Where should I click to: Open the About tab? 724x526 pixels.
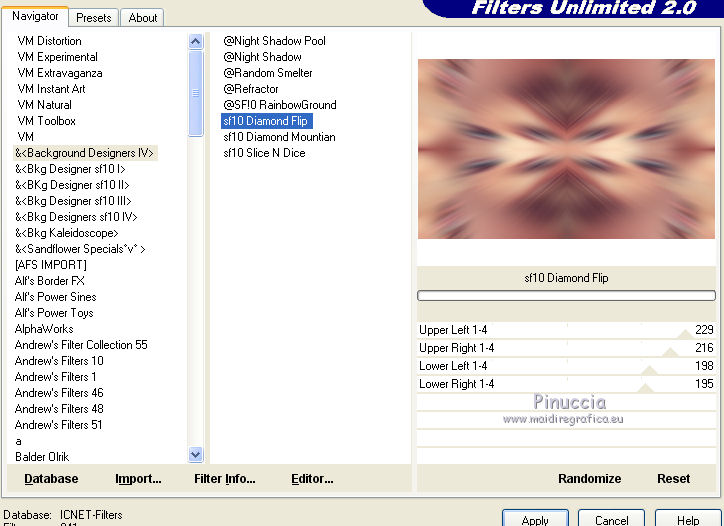pos(143,18)
